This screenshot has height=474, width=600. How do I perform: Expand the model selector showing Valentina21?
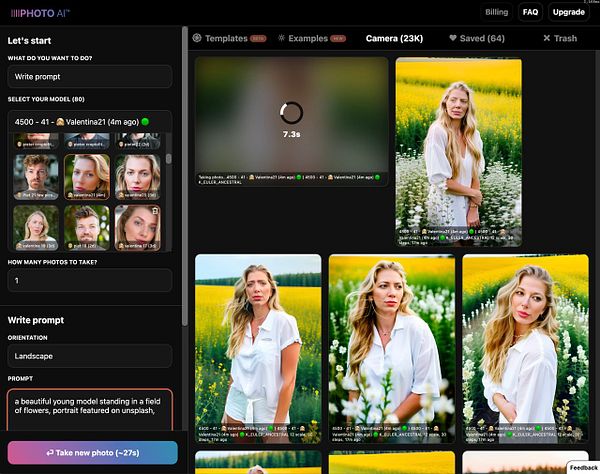[x=90, y=122]
